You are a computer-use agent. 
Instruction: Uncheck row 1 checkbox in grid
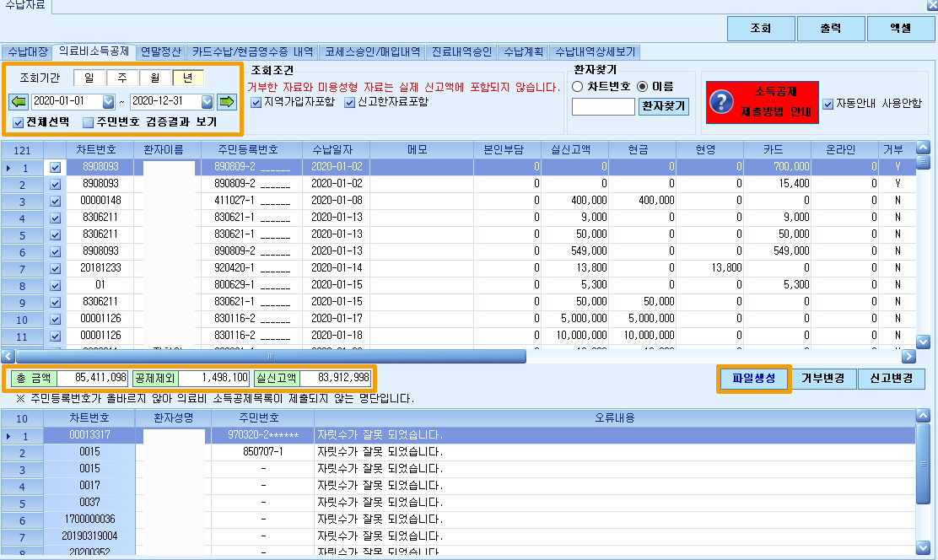(x=55, y=168)
